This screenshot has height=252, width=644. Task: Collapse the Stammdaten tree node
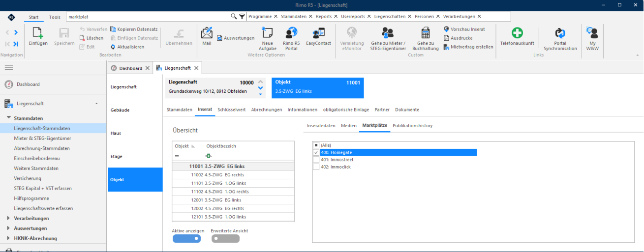point(9,118)
